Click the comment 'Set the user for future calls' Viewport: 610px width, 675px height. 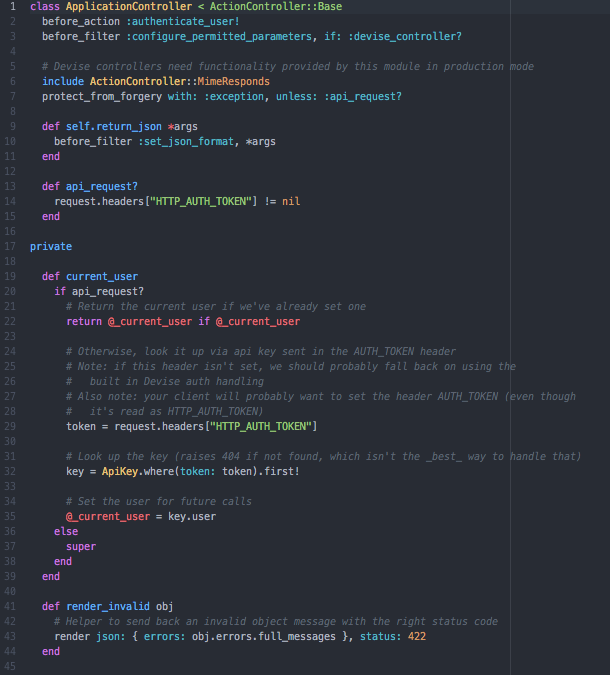coord(159,502)
